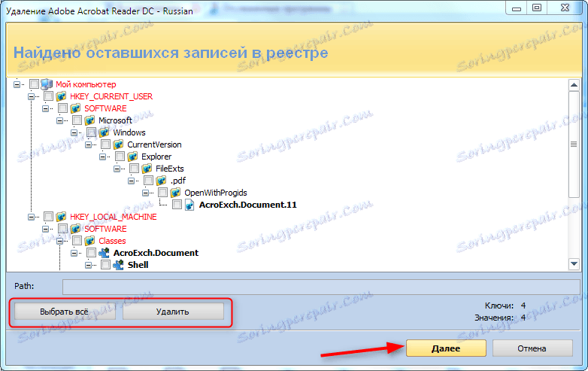Click the OpenWithProgids registry folder icon
Screen dimensions: 588x371
pos(175,193)
